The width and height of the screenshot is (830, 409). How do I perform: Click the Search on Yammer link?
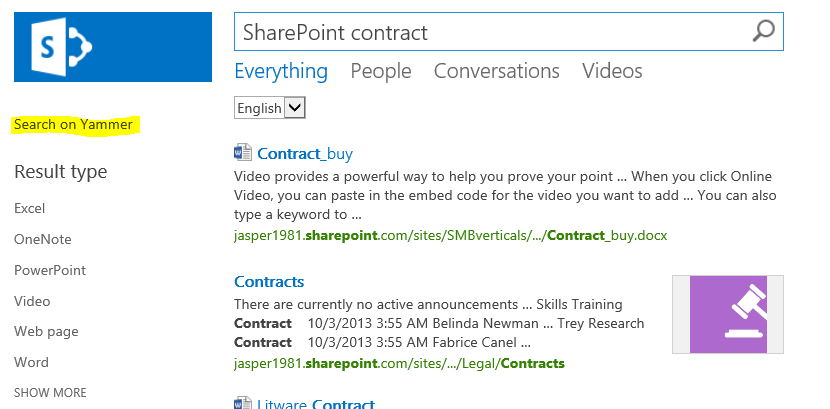[73, 125]
